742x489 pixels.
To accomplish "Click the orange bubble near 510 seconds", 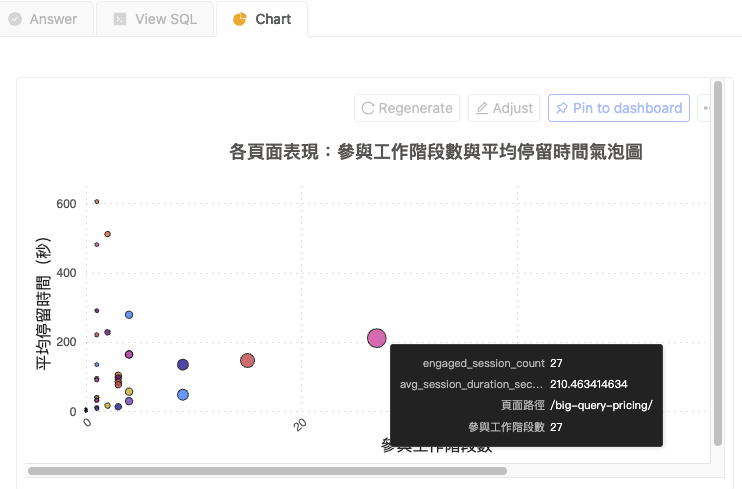I will click(x=107, y=234).
